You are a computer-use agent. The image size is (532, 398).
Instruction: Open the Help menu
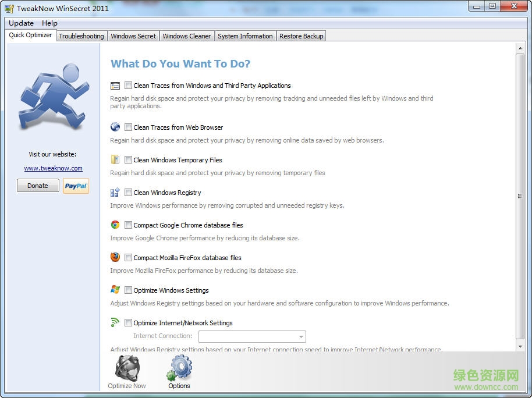[49, 23]
